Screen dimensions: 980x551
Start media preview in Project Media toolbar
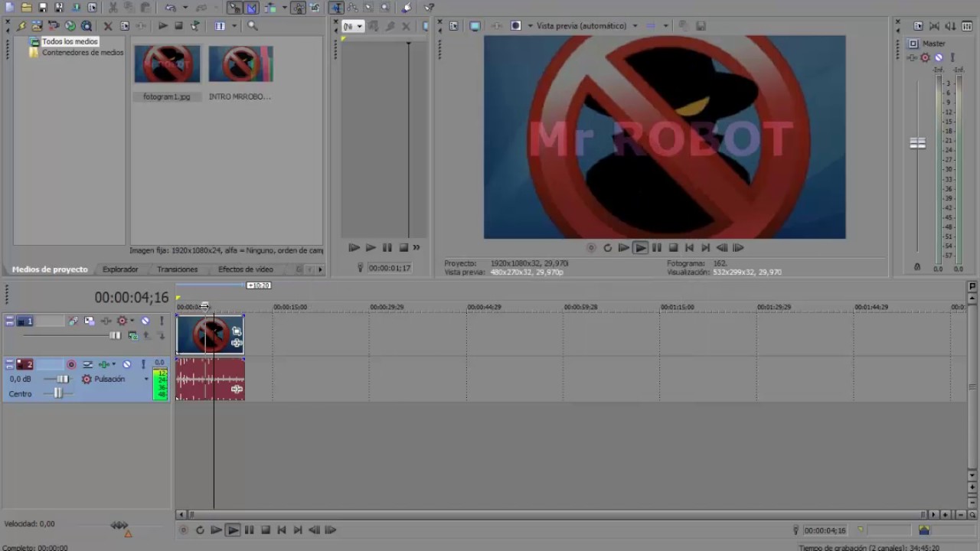pos(163,26)
